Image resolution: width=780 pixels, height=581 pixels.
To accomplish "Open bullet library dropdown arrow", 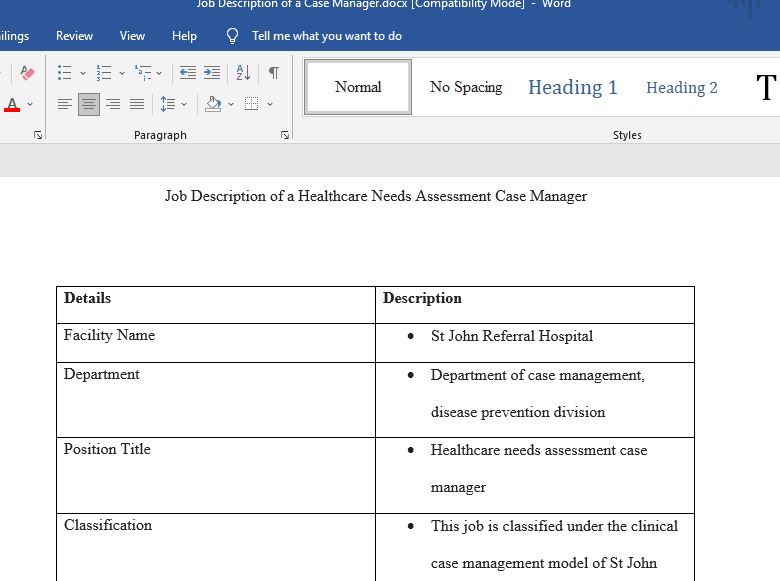I will click(x=83, y=73).
